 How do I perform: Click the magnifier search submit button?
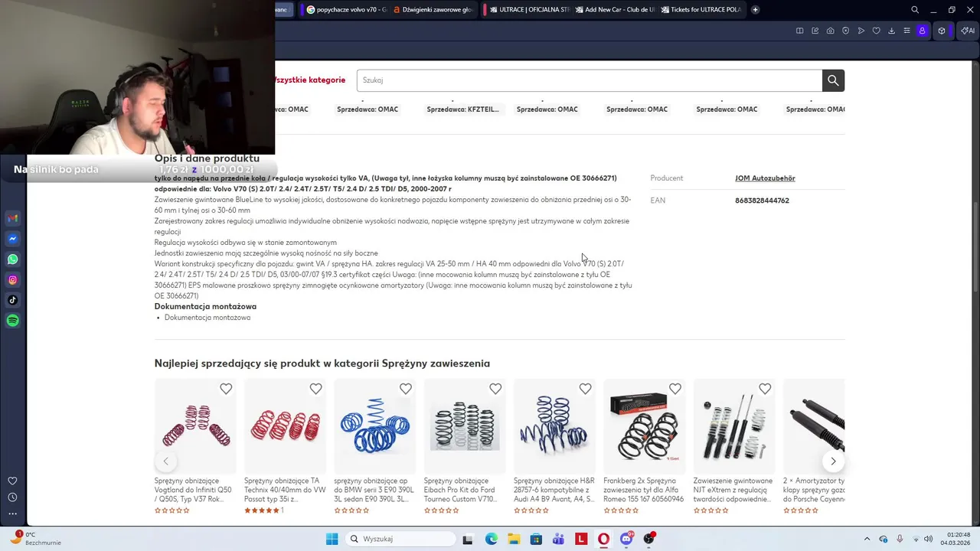click(833, 80)
